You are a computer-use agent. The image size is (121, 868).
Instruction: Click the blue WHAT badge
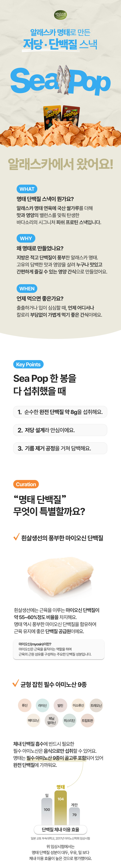pos(27,189)
